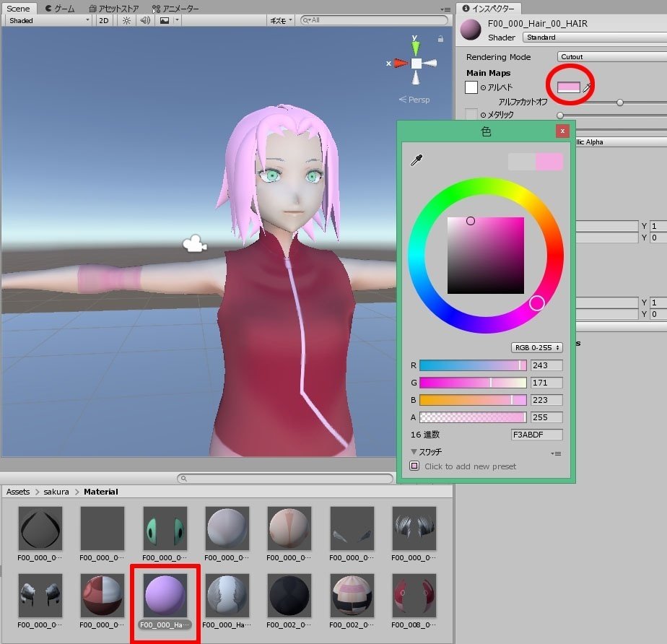Edit the B value field 223
Screen dimensions: 667x644
[546, 400]
